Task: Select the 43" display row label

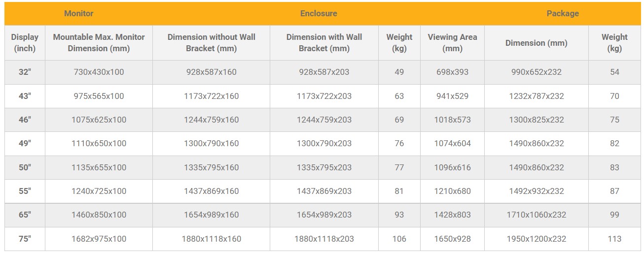Action: [25, 96]
